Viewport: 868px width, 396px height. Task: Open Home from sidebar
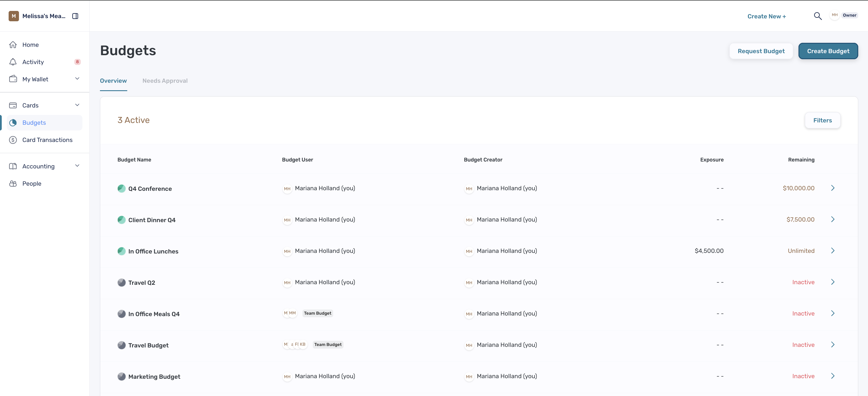pyautogui.click(x=30, y=45)
